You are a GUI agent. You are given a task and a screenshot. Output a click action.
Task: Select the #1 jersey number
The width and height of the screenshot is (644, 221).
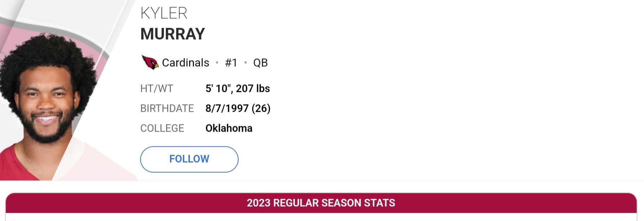click(x=231, y=63)
